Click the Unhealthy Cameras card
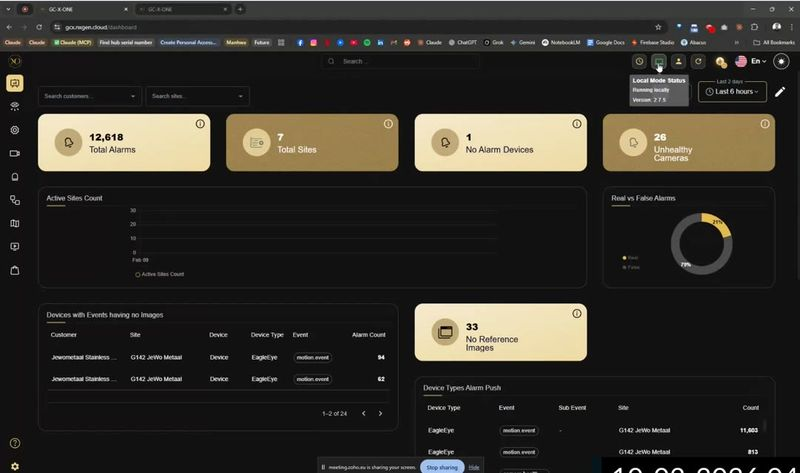800x473 pixels. [x=689, y=142]
